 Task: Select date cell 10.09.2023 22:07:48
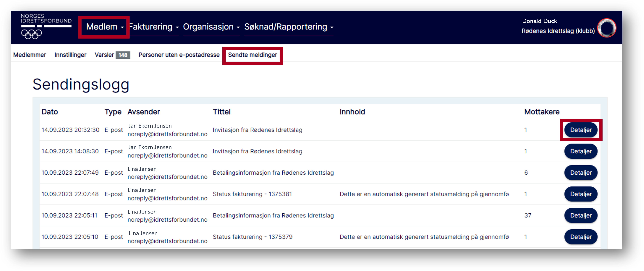point(70,194)
